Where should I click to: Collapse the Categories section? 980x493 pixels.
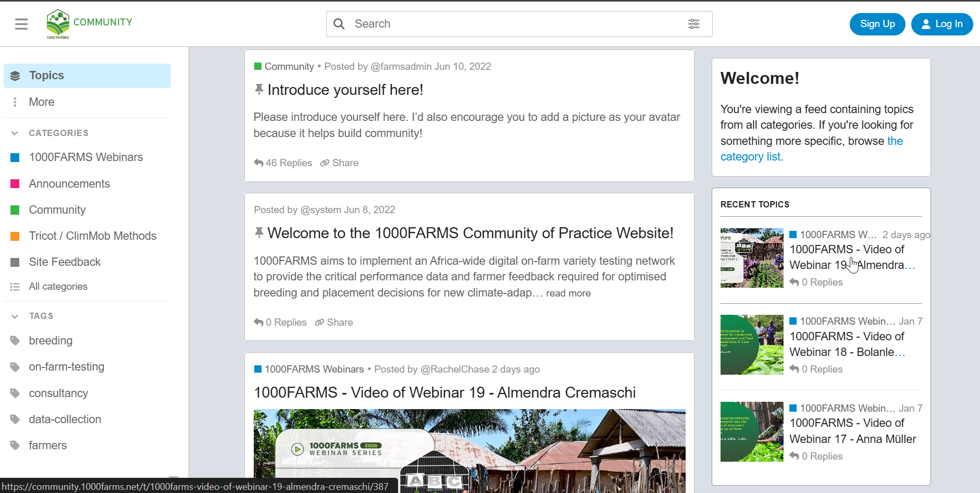(x=15, y=133)
